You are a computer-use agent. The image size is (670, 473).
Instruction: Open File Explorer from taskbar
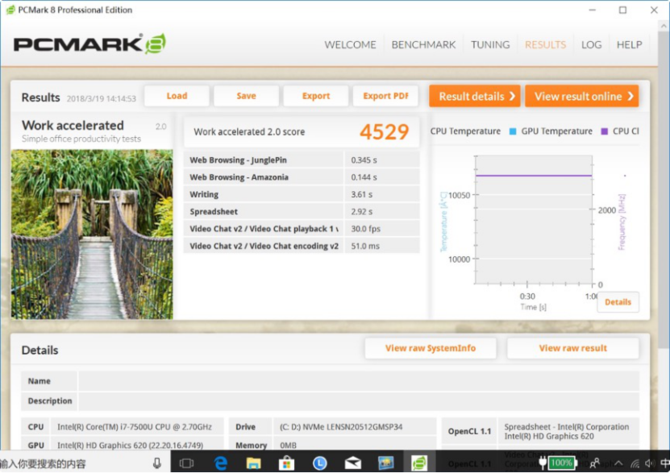(253, 463)
